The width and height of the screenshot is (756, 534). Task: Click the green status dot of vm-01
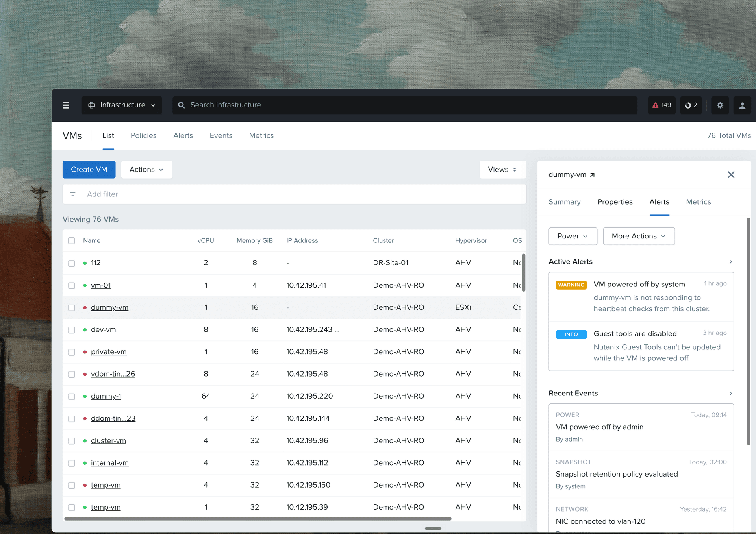click(85, 285)
